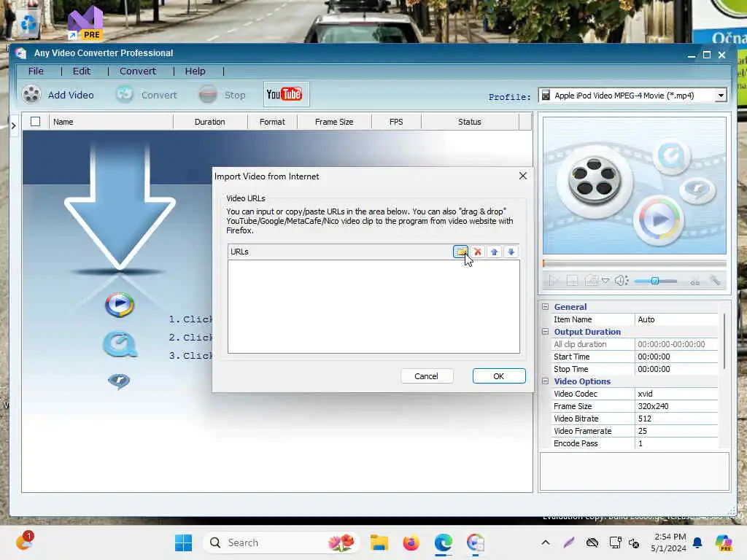Image resolution: width=747 pixels, height=560 pixels.
Task: Click the red X delete URL icon
Action: [477, 252]
